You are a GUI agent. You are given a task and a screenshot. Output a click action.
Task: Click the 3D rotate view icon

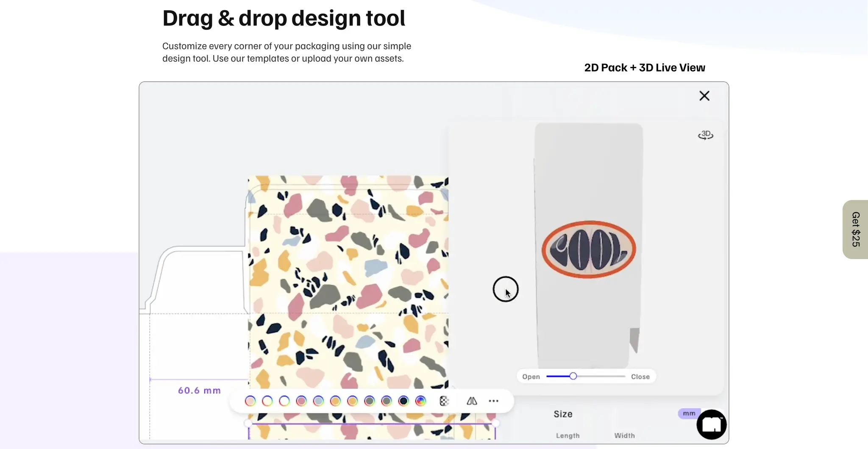(706, 135)
